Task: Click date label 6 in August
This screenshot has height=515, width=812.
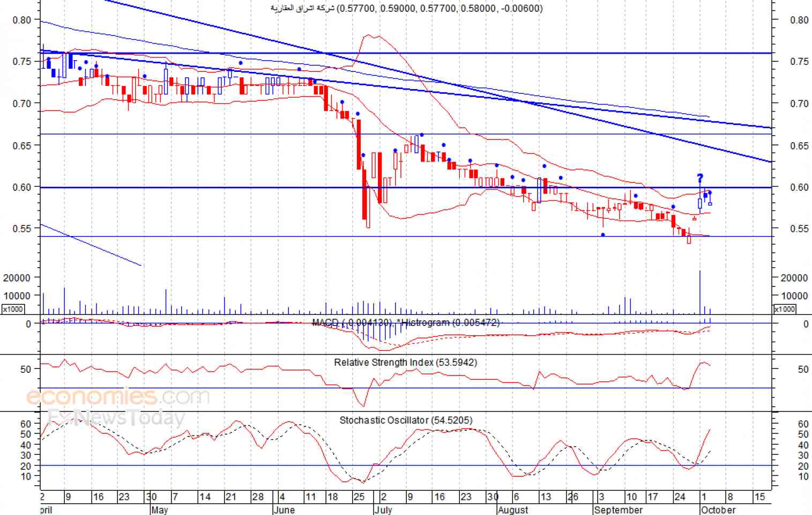Action: 516,497
